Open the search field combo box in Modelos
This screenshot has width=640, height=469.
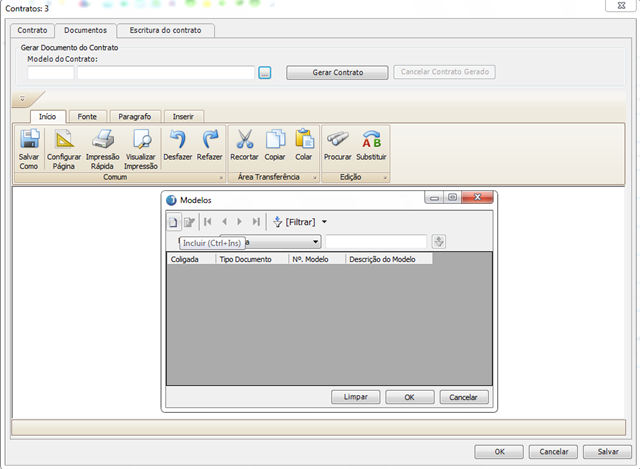click(316, 242)
